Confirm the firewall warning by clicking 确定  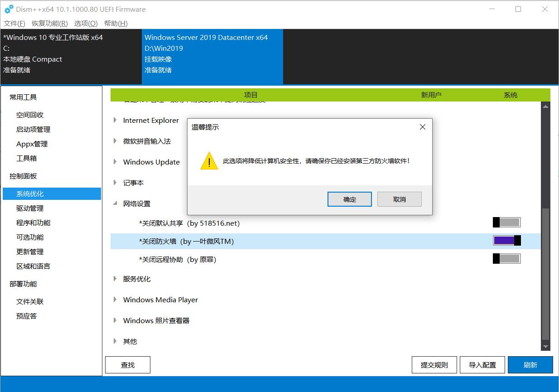[x=349, y=199]
